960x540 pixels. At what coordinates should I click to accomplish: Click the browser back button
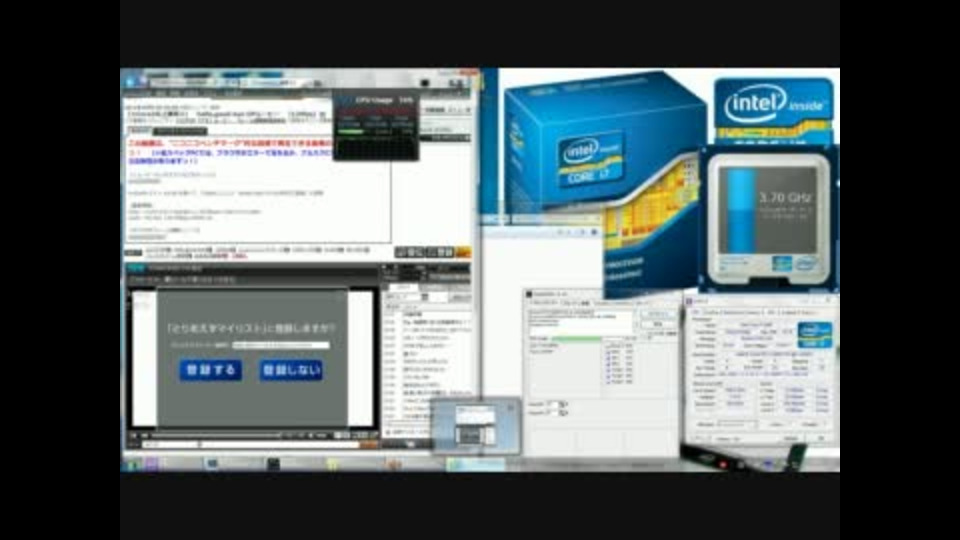point(130,82)
